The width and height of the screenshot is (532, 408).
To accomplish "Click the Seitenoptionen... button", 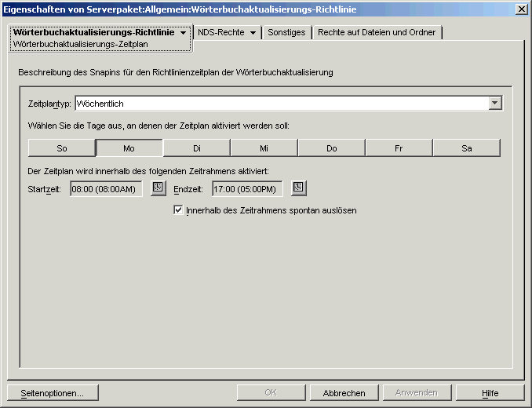I will (53, 393).
